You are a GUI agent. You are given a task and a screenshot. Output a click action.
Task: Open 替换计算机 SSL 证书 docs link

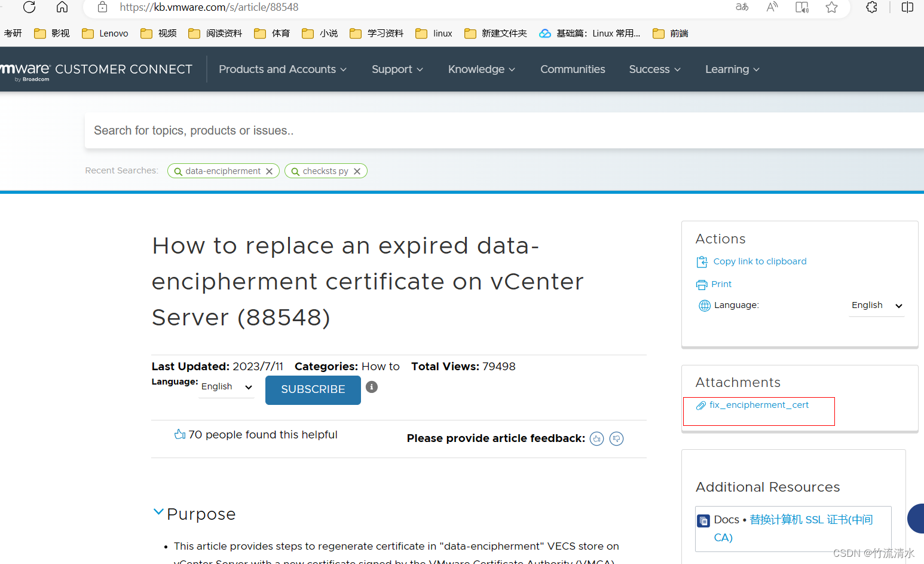pos(794,528)
